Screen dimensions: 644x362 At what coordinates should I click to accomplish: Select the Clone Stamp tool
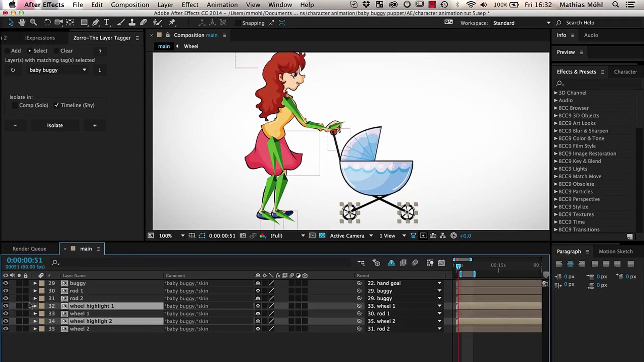(x=132, y=22)
